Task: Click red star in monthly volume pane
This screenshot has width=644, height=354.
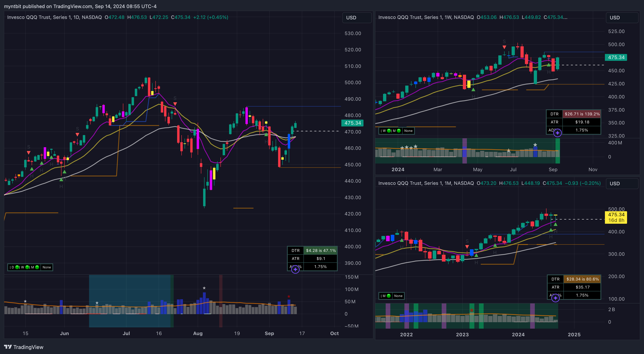Action: [x=472, y=310]
